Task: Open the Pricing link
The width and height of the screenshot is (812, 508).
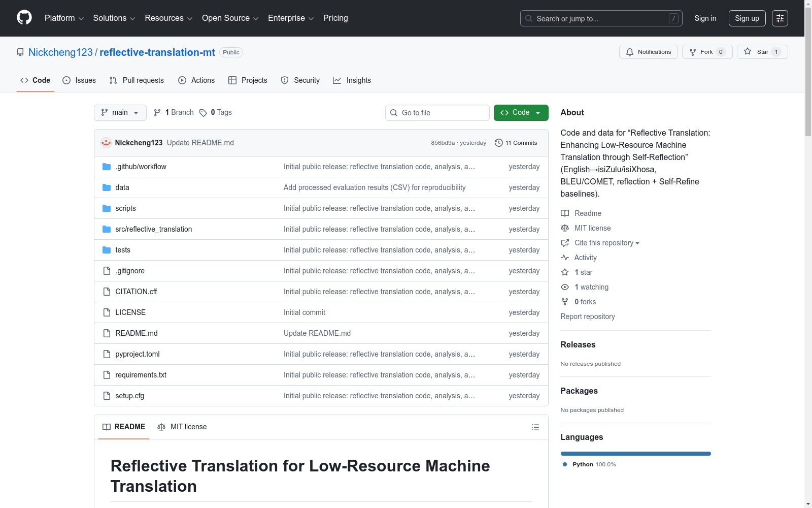Action: [x=335, y=18]
